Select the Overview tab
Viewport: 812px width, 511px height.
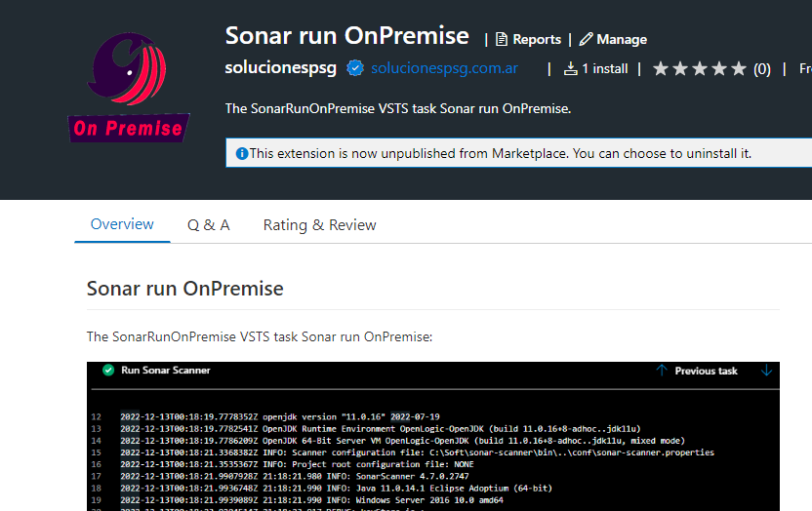click(122, 224)
